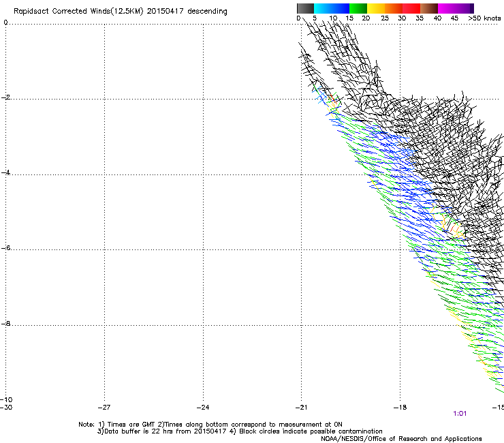Click the '-6' latitude axis label

pos(5,247)
